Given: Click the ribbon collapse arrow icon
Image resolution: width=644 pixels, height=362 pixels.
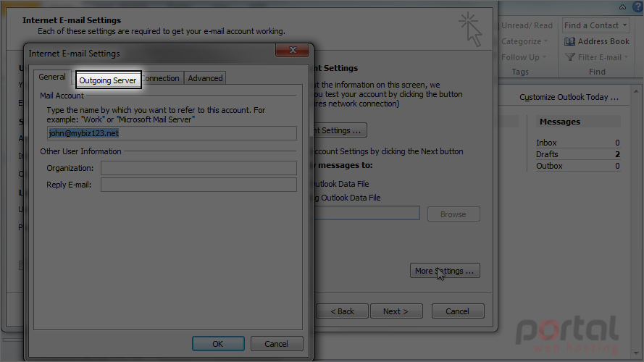Looking at the screenshot, I should click(623, 7).
